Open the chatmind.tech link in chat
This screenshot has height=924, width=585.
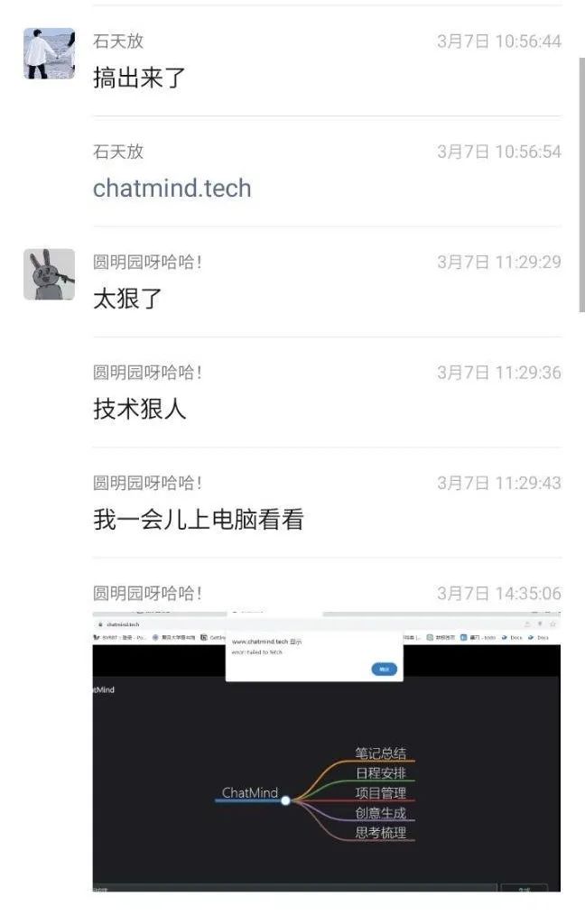pyautogui.click(x=172, y=188)
